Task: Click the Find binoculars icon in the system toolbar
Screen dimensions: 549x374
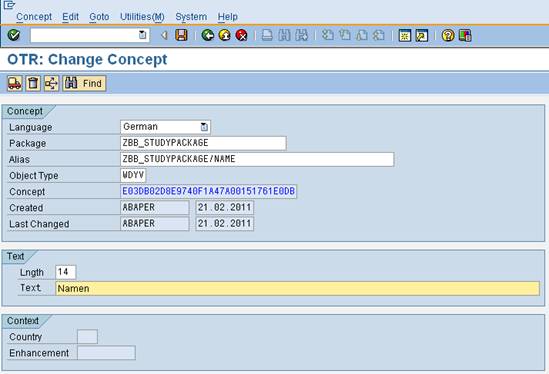Action: (284, 35)
